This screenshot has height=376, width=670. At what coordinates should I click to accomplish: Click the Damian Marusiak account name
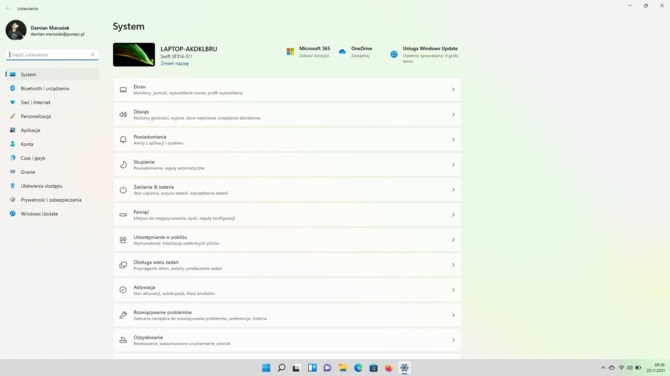point(50,28)
